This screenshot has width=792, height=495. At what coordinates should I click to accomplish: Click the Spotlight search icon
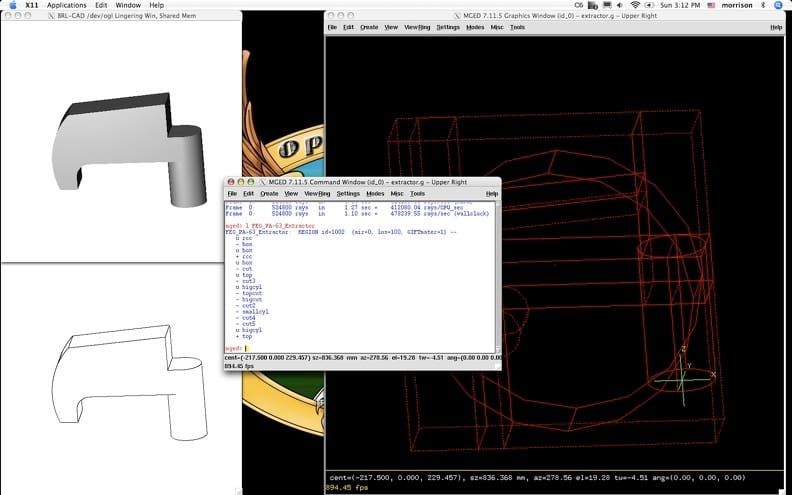point(778,5)
